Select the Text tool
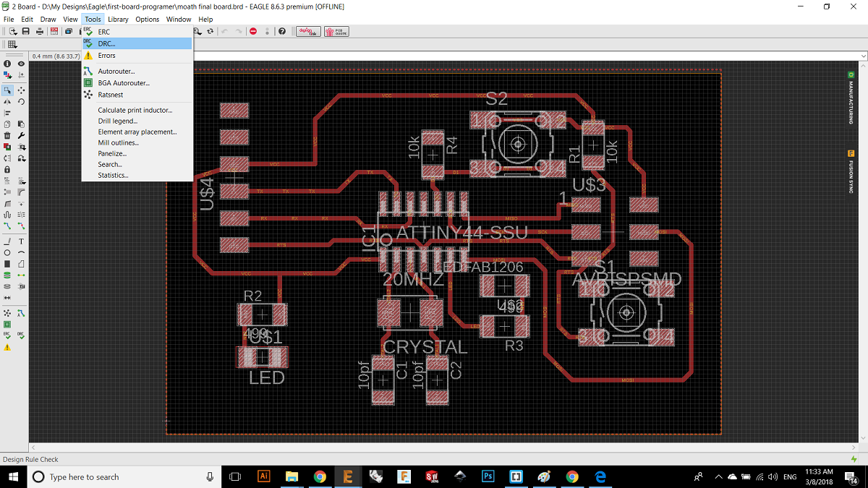 [21, 241]
